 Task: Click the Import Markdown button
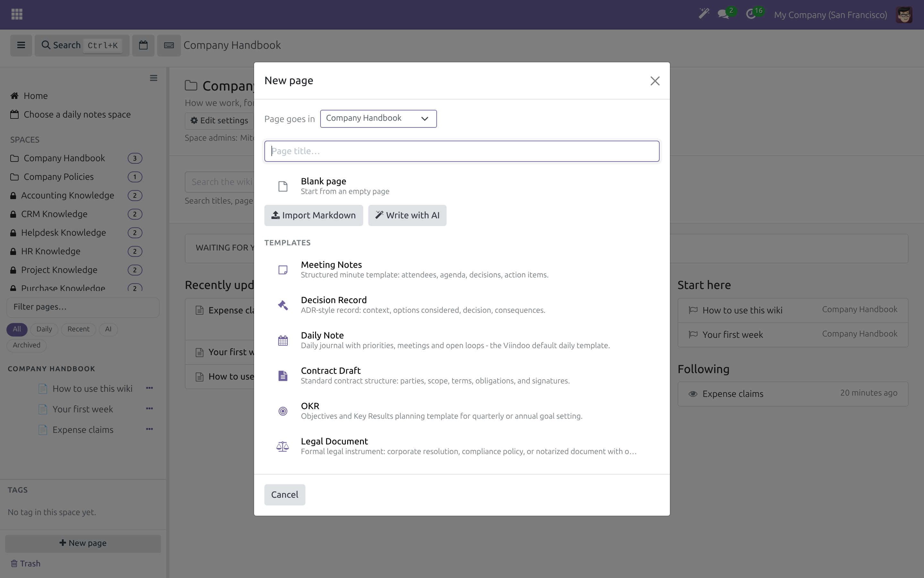(313, 215)
